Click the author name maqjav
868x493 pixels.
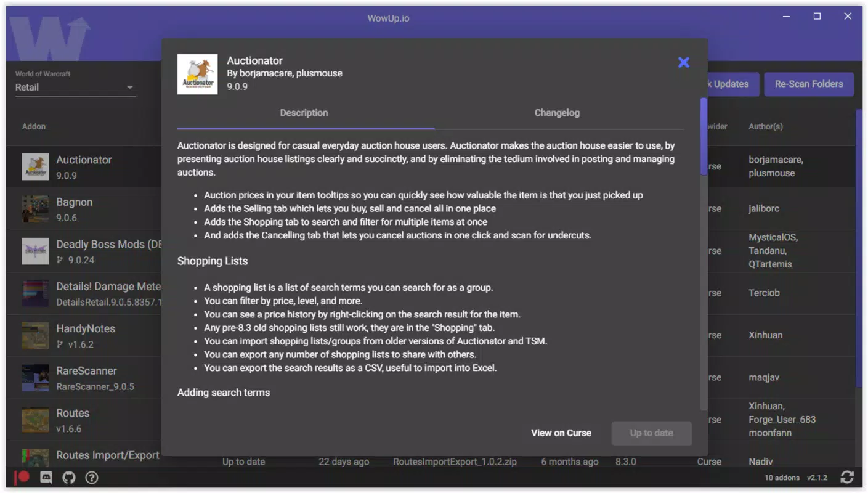pos(764,378)
